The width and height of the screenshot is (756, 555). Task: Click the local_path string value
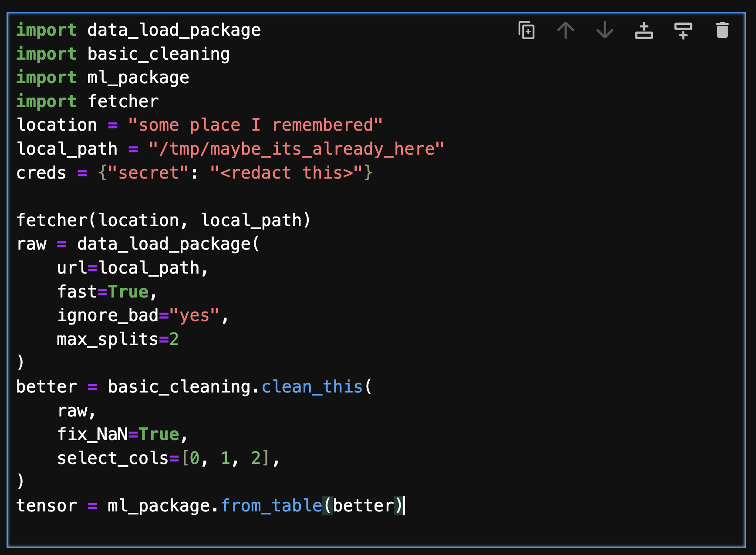coord(296,149)
